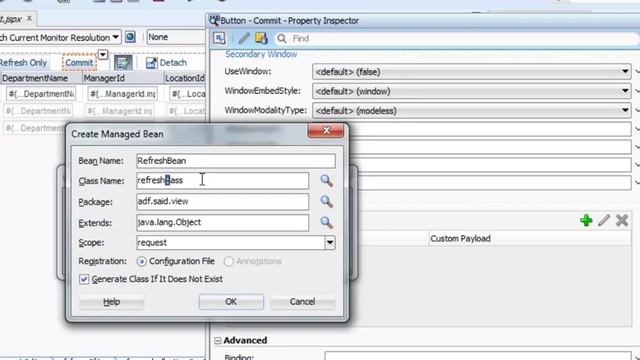Open the Extends class browser magnifier
The image size is (640, 360).
[x=326, y=222]
